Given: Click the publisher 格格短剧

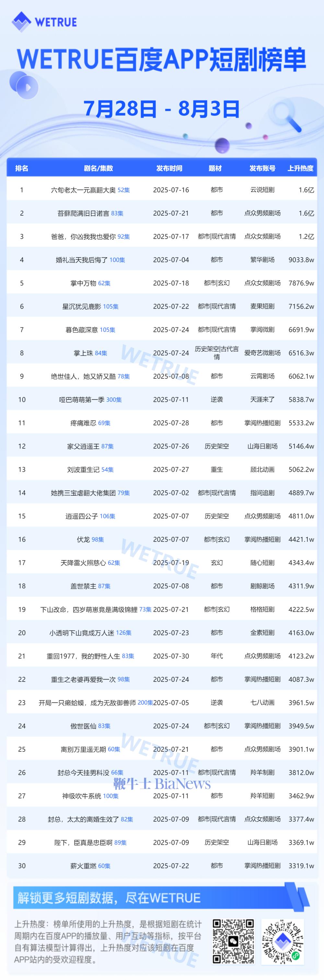Looking at the screenshot, I should point(262,609).
